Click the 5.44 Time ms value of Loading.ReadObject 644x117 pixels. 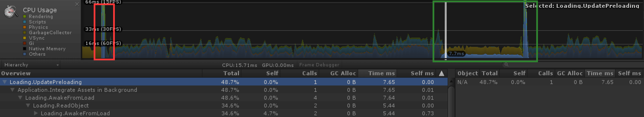point(389,106)
